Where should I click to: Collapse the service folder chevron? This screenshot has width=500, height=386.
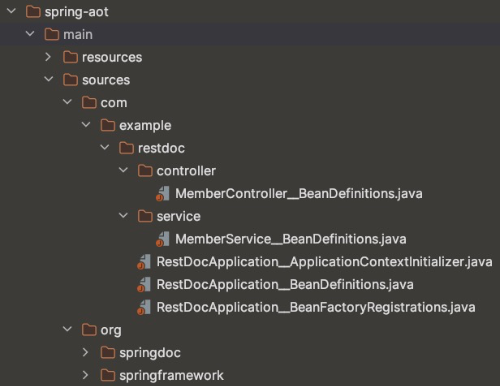(x=123, y=216)
